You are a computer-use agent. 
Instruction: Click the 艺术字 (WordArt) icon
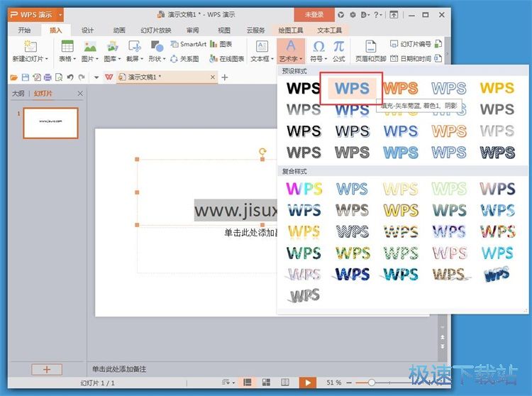click(291, 46)
